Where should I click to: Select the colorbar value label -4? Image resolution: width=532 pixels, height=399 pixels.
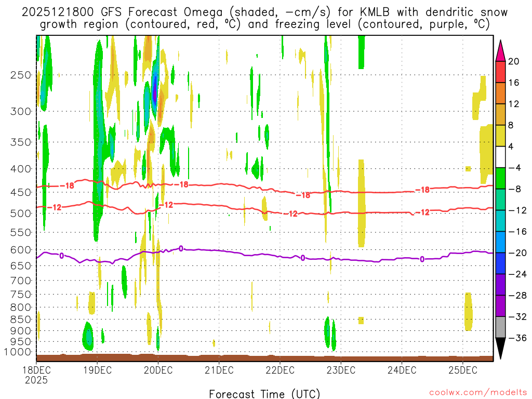point(515,168)
